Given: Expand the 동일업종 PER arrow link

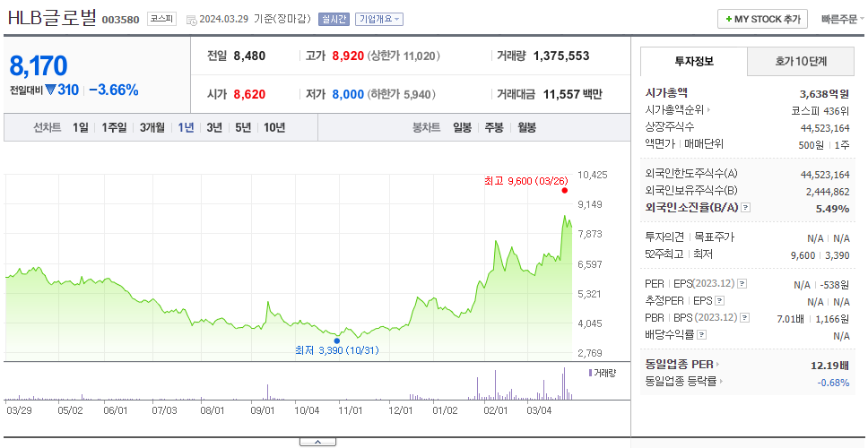Looking at the screenshot, I should [x=682, y=365].
